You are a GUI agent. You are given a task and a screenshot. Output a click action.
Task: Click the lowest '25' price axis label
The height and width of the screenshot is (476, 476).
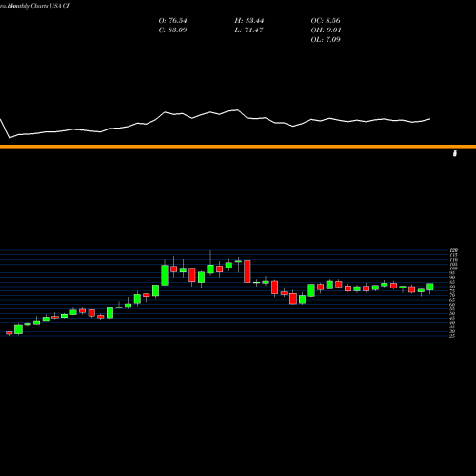(452, 336)
